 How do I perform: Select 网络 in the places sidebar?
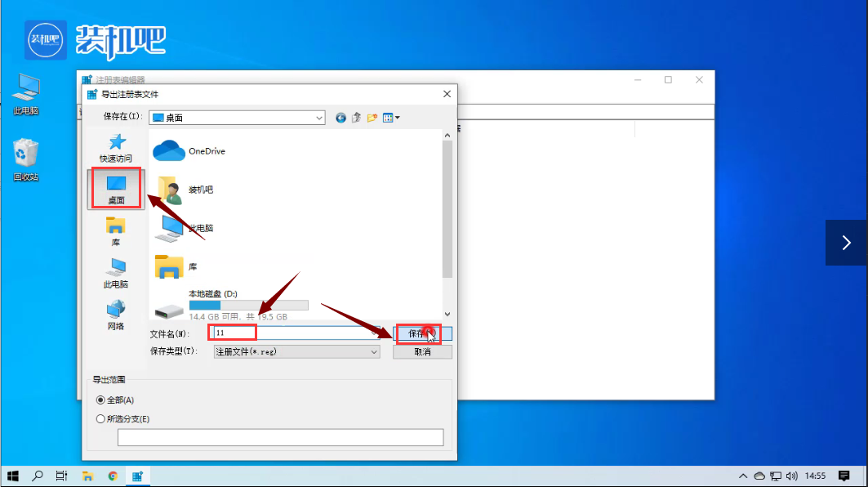(x=116, y=315)
